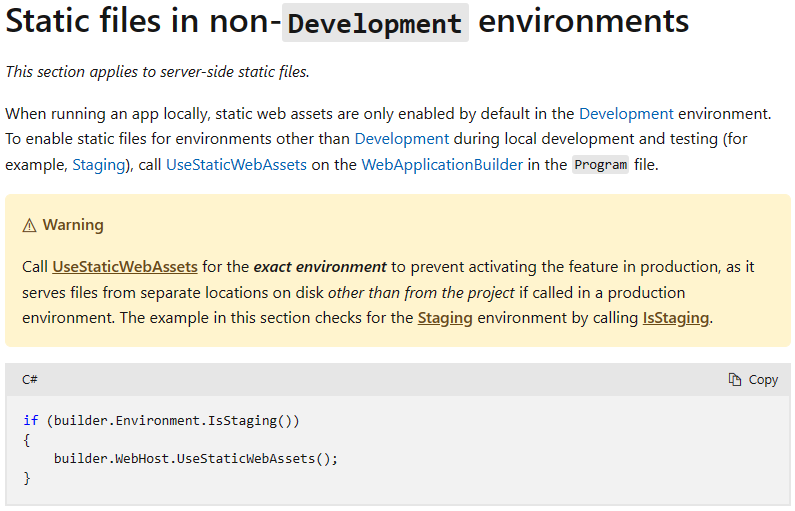Open the Development link ending the first paragraph line
This screenshot has width=795, height=511.
(626, 113)
